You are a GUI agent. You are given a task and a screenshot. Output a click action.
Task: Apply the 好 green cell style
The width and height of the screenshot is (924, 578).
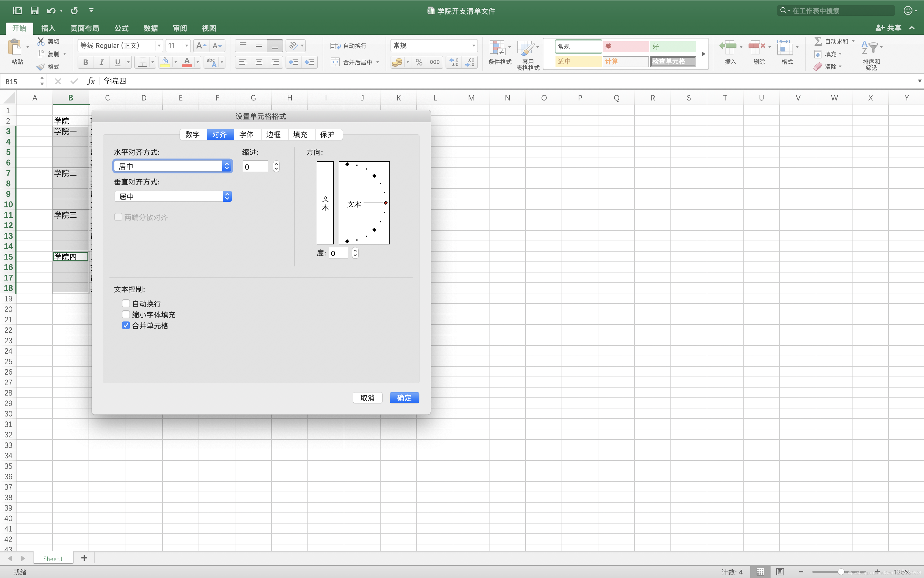click(x=673, y=47)
